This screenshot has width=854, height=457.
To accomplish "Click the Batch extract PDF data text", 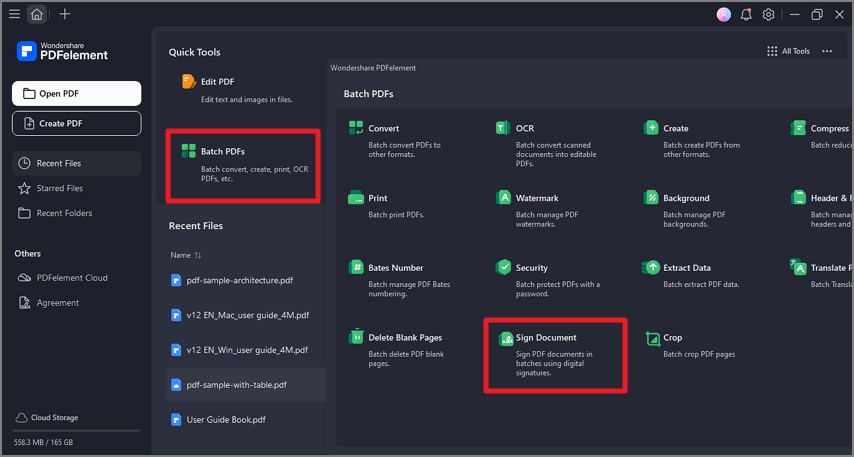I will 701,284.
